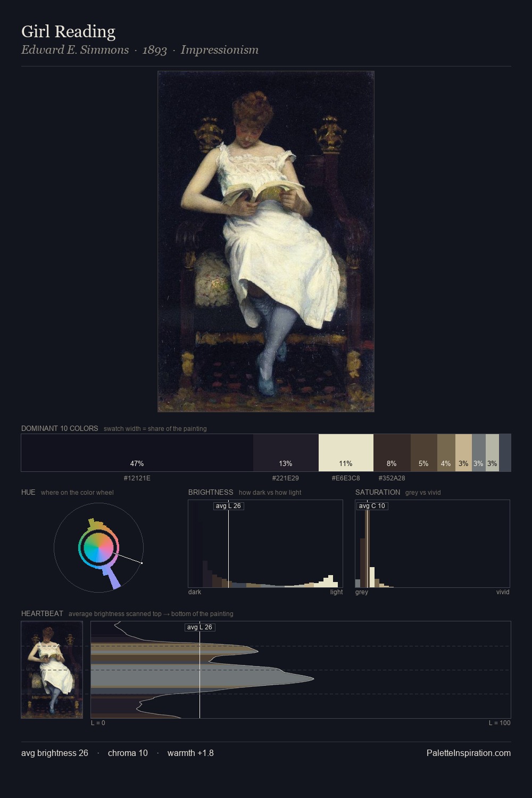Pick the unlabeled slate swatch at palette end
532x798 pixels.
505,453
